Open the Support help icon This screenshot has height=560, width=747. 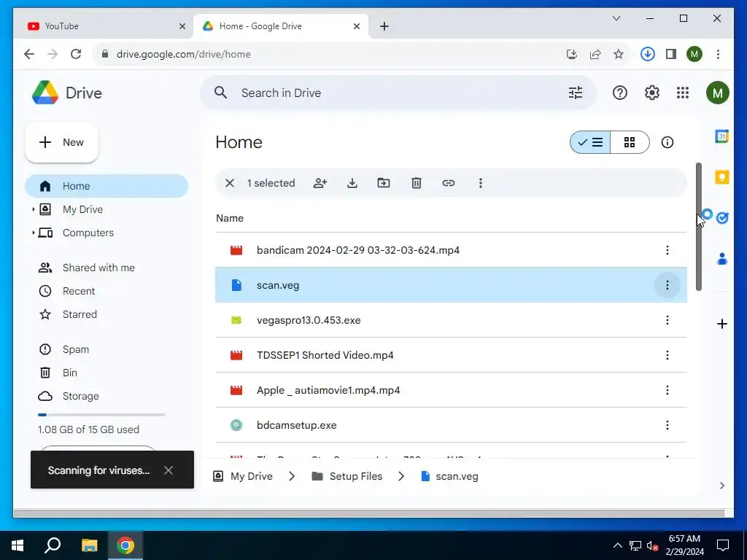(x=620, y=93)
